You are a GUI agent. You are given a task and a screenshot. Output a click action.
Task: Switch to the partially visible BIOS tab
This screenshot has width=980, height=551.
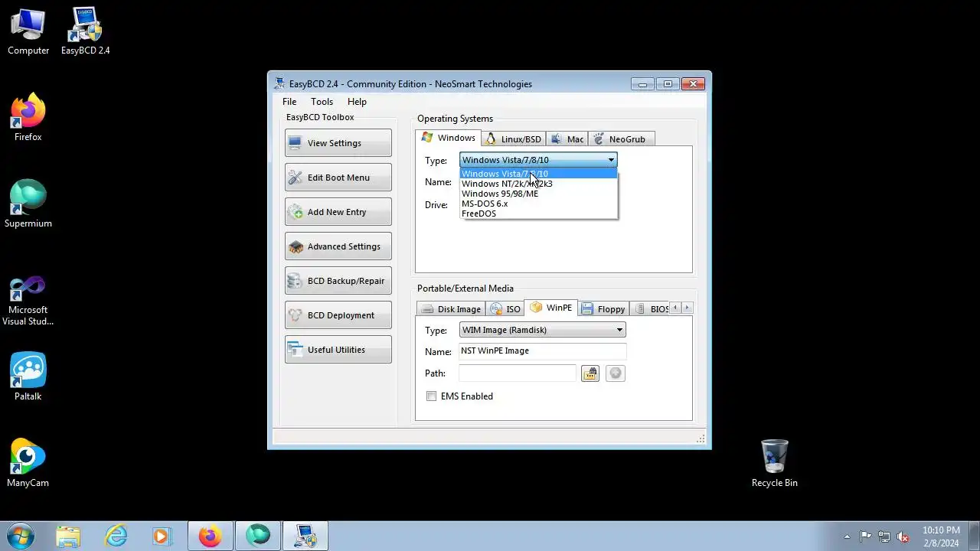tap(652, 308)
